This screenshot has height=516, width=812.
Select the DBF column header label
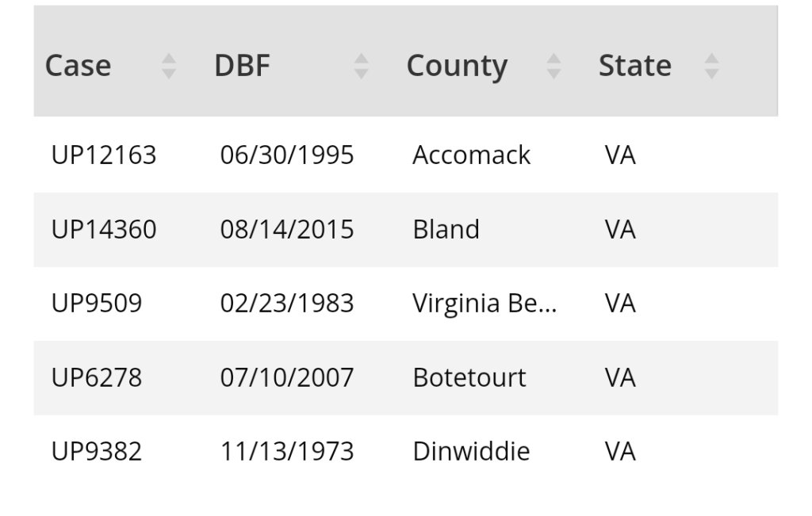point(242,66)
